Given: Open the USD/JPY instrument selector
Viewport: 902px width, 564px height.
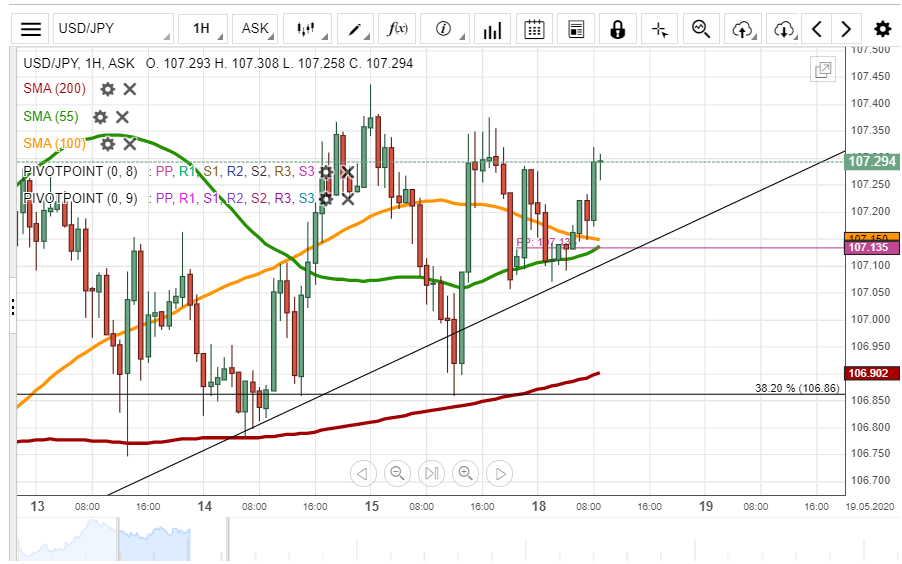Looking at the screenshot, I should click(113, 29).
